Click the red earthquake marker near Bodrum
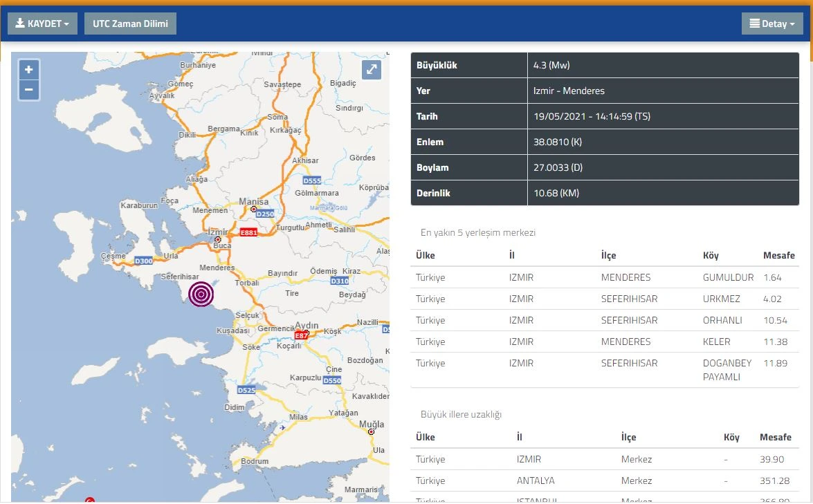 coord(89,499)
